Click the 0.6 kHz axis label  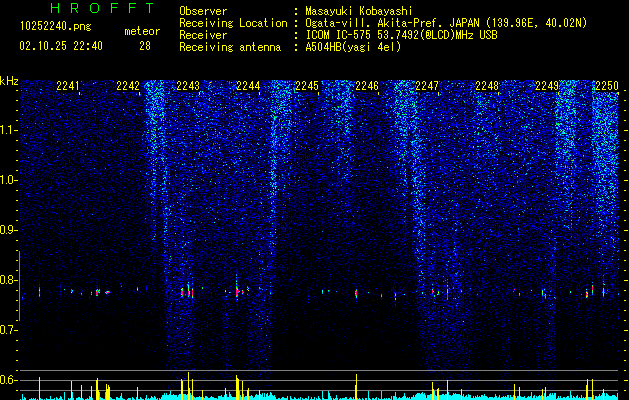coord(8,380)
